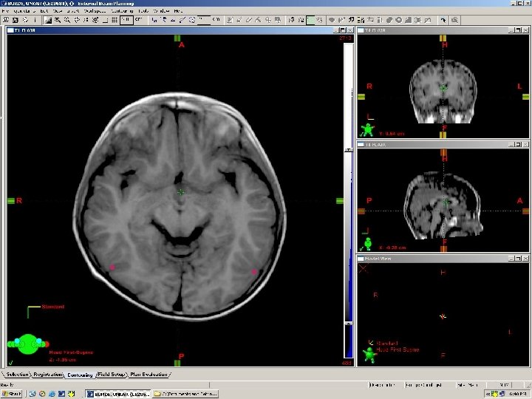Click the External Beam Planning taskbar button
This screenshot has height=399, width=532.
point(117,394)
